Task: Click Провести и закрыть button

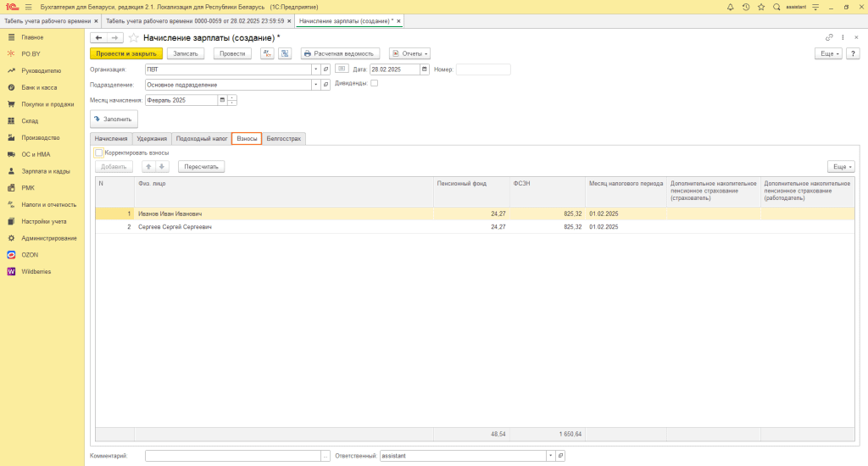Action: (126, 53)
